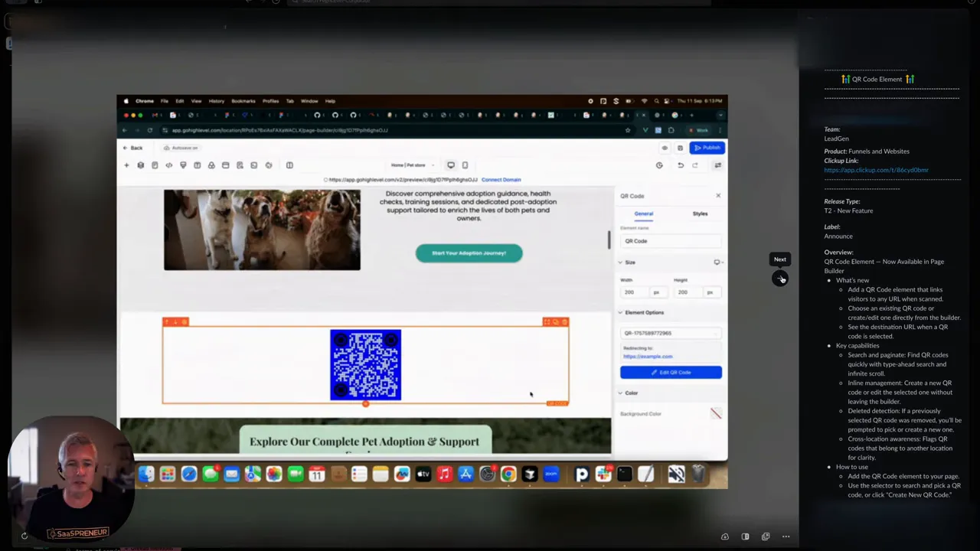Open Zoom from the Dock
This screenshot has height=551, width=980.
coord(551,475)
